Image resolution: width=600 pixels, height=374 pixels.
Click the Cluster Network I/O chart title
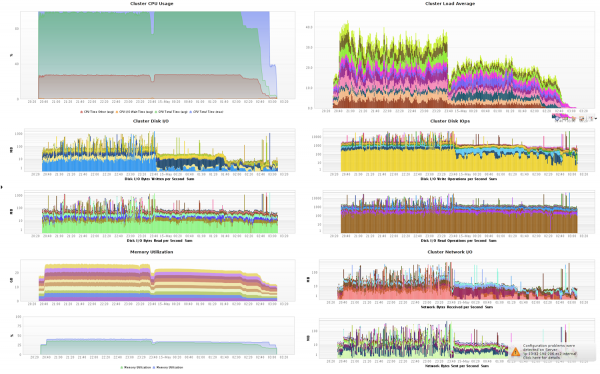[450, 252]
